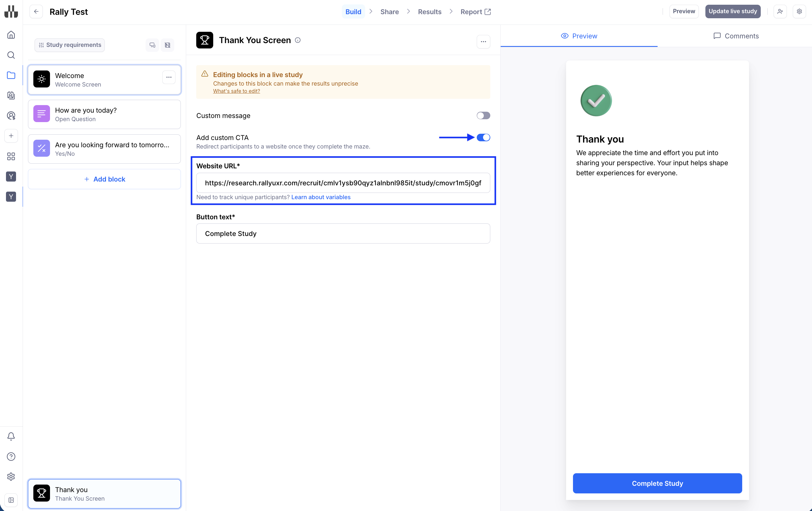Screen dimensions: 812x511
Task: Open the Thank You Screen three-dot options menu
Action: click(483, 42)
